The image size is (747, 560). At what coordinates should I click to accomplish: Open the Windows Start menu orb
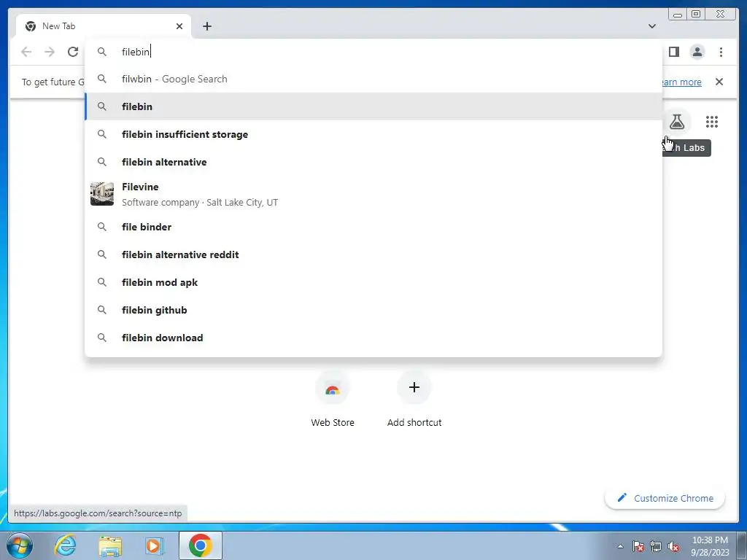[x=19, y=545]
